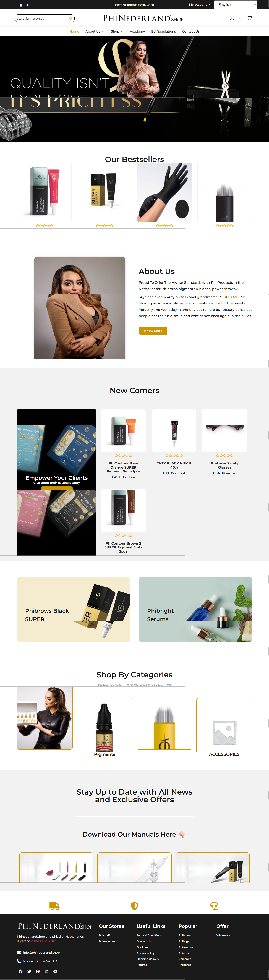Click the user profile icon in header

(232, 18)
